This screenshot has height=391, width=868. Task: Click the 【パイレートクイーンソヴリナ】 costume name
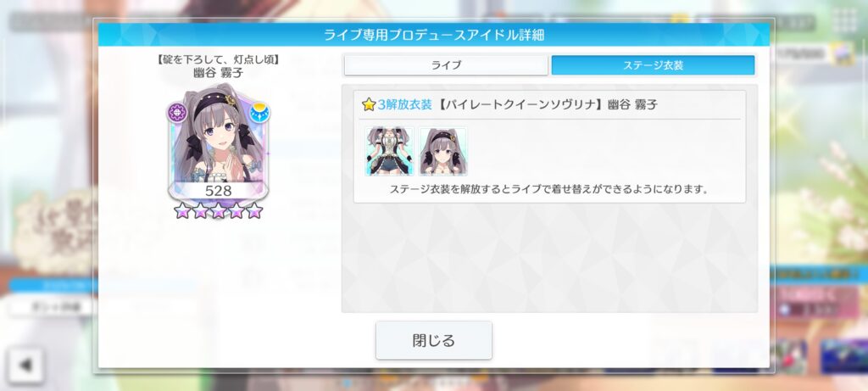click(x=520, y=104)
